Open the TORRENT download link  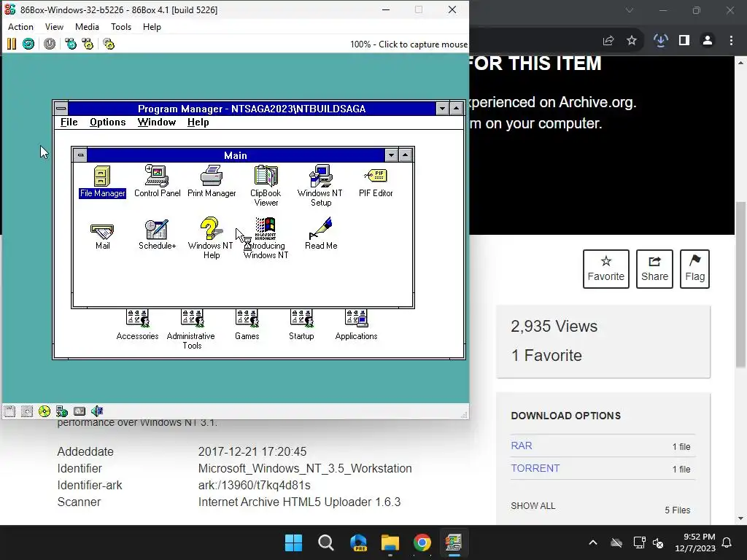[x=535, y=468]
